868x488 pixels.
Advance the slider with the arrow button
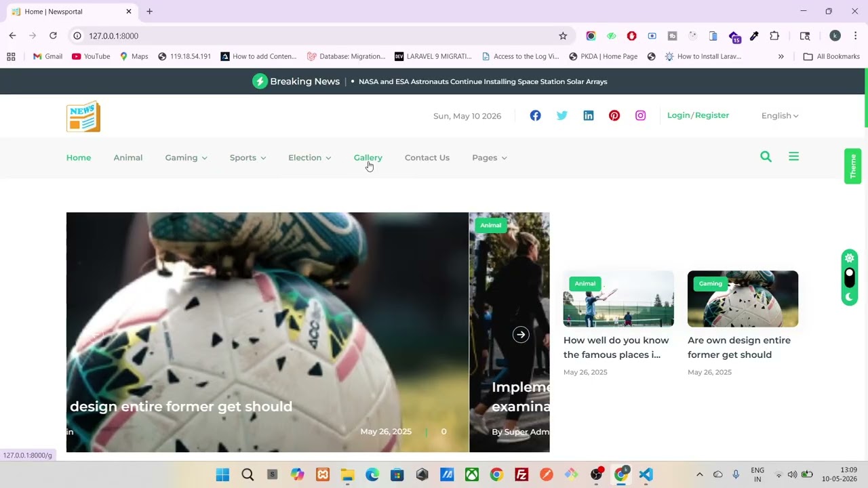[x=521, y=334]
